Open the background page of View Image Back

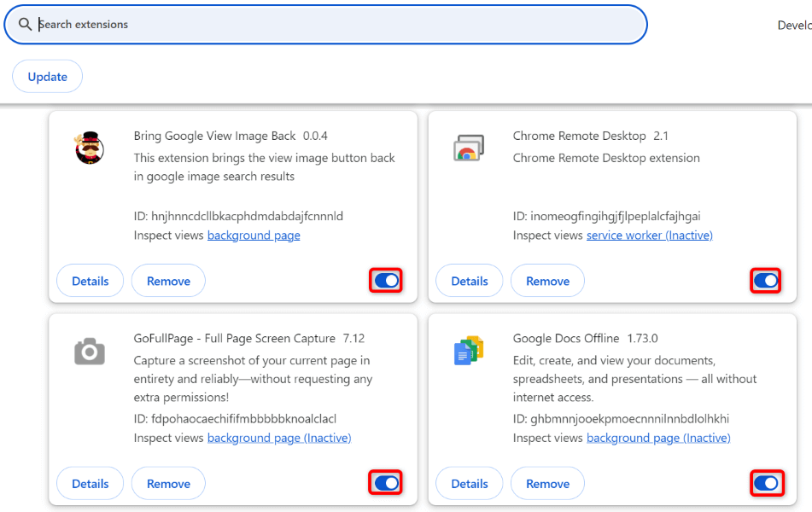pyautogui.click(x=254, y=235)
